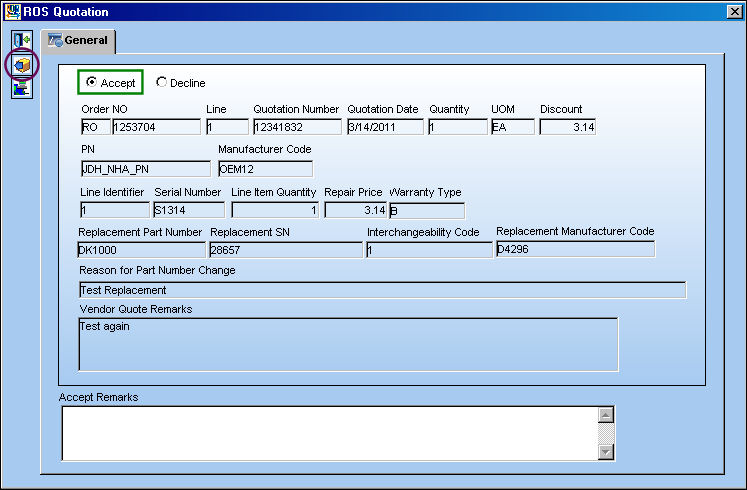Click the Replacement Manufacturer Code label
Screen dimensions: 747x490
tap(575, 231)
